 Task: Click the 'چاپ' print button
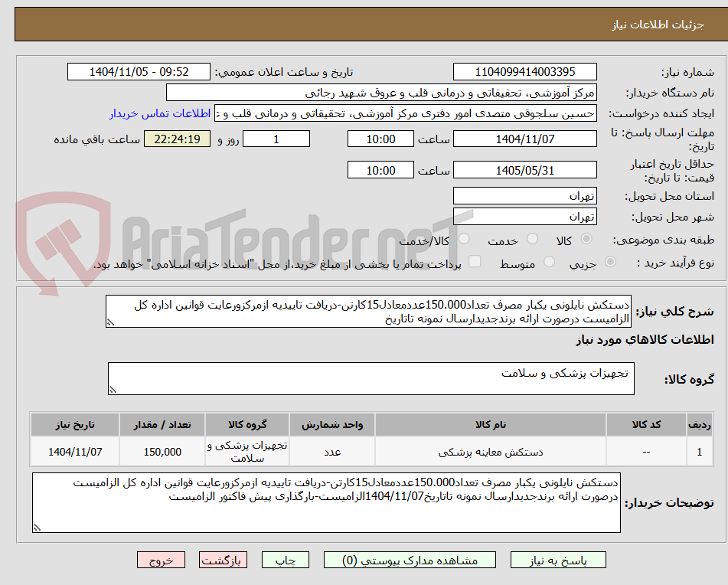pyautogui.click(x=286, y=560)
